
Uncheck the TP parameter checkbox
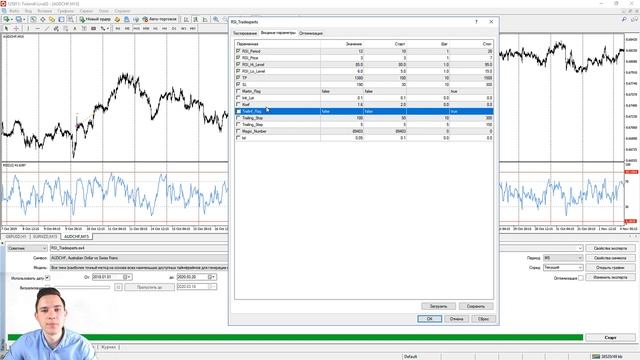(x=238, y=78)
